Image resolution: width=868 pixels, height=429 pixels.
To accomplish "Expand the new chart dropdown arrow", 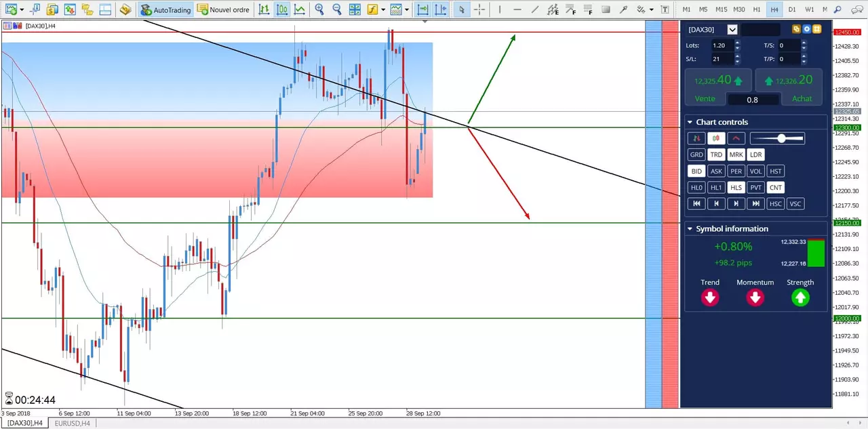I will [x=22, y=10].
